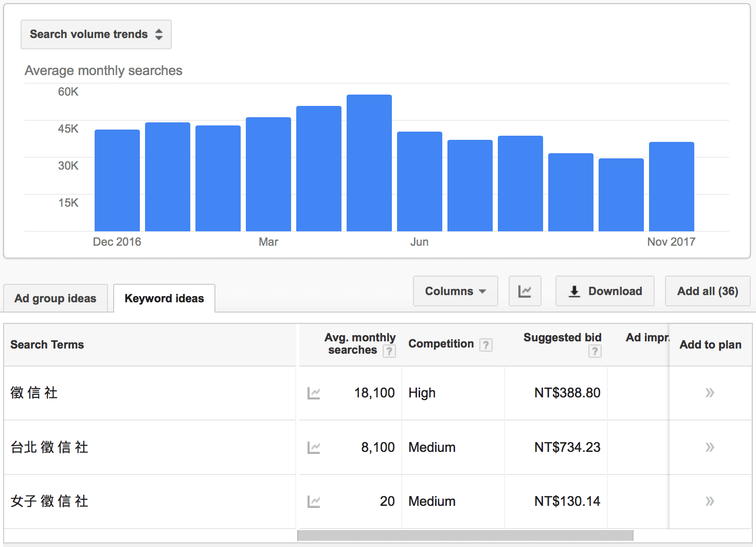Open trend chart icon for 女子徵信社 row
756x547 pixels.
tap(314, 502)
